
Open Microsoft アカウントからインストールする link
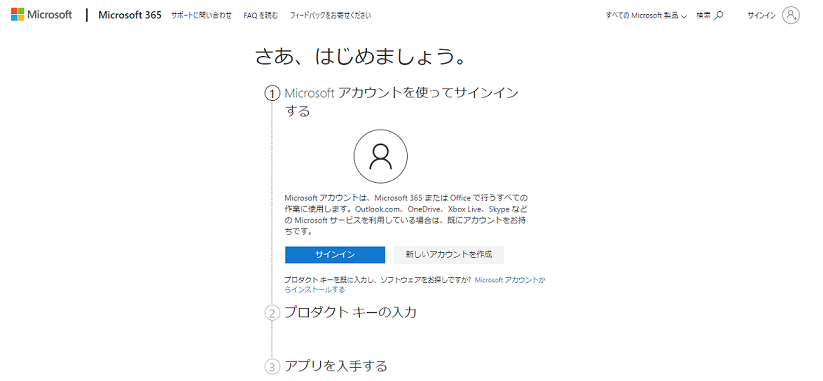[415, 285]
